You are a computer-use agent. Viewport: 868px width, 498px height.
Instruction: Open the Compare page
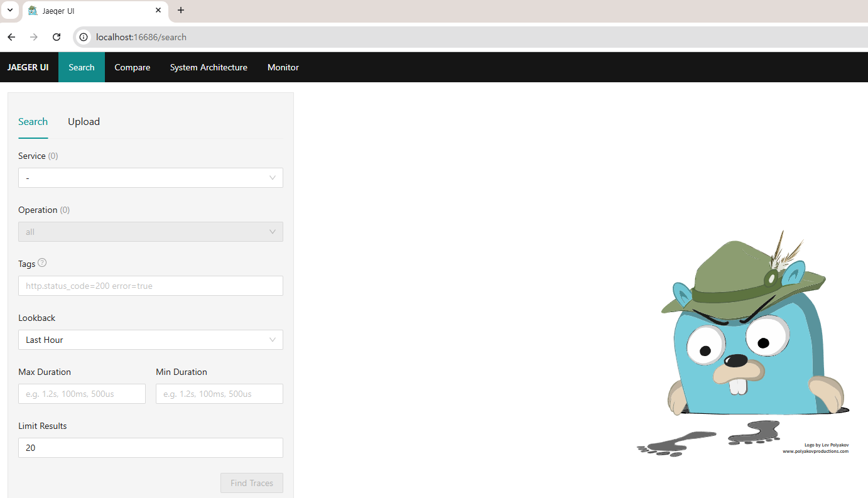pyautogui.click(x=133, y=67)
